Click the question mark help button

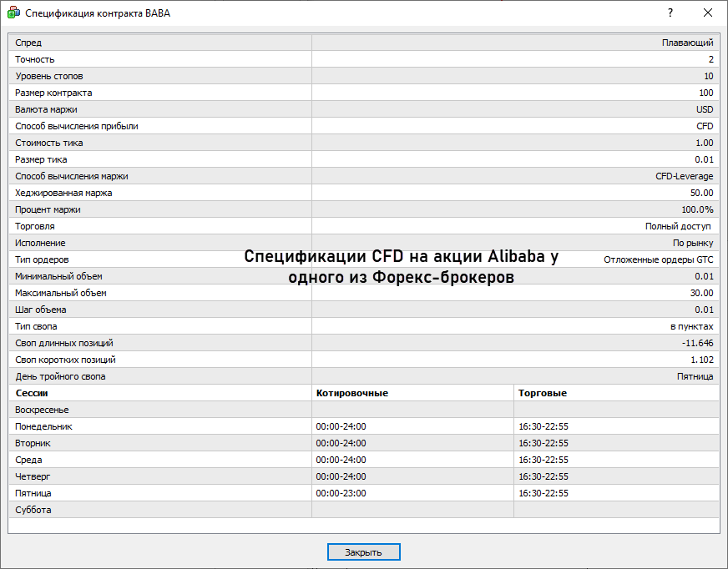(x=670, y=13)
